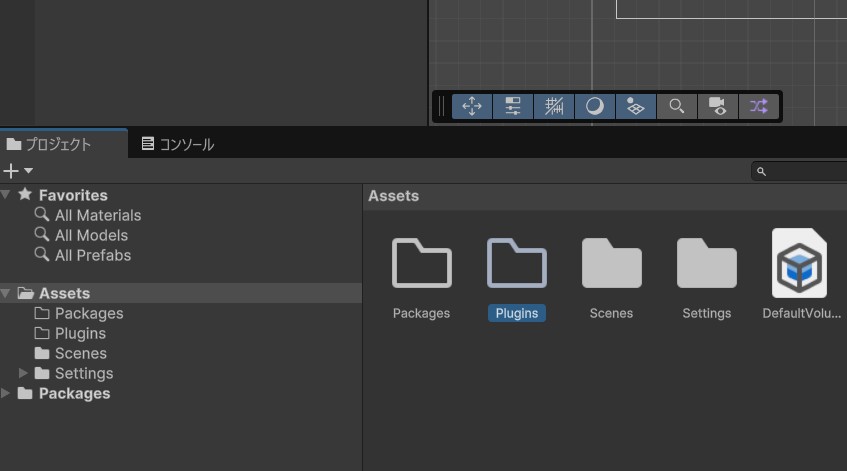Select the DefaultVolu... asset thumbnail
847x471 pixels.
(799, 263)
